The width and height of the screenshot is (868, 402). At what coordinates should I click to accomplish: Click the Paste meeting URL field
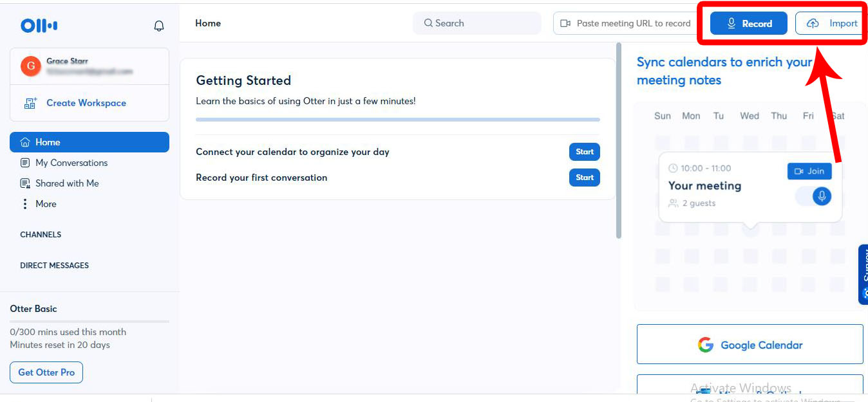(625, 23)
